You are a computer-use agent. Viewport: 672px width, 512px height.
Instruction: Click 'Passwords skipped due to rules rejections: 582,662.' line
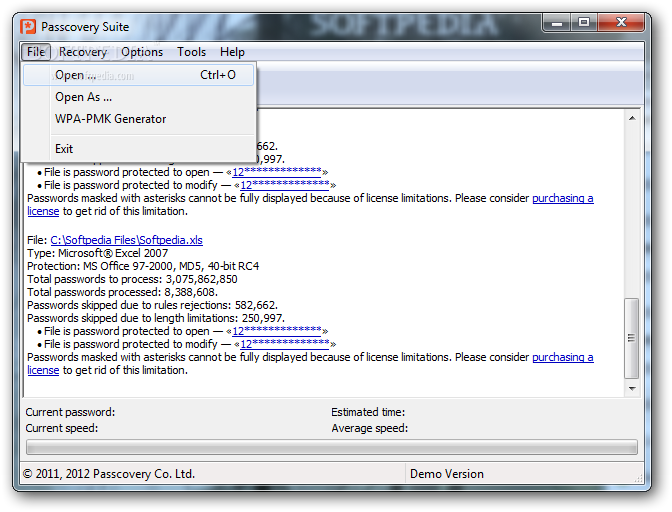click(x=153, y=305)
